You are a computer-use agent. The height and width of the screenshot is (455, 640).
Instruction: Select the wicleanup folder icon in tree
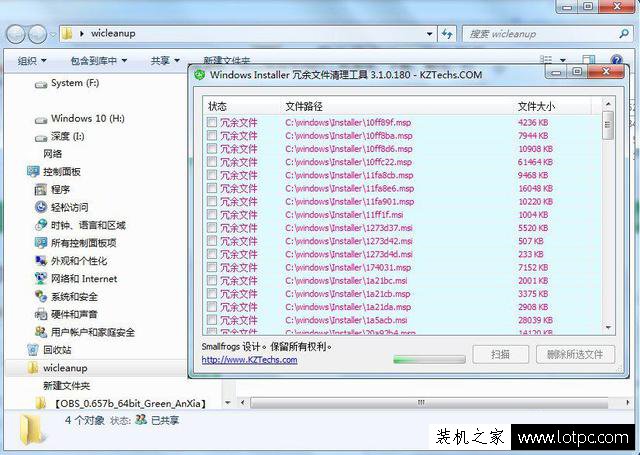33,368
